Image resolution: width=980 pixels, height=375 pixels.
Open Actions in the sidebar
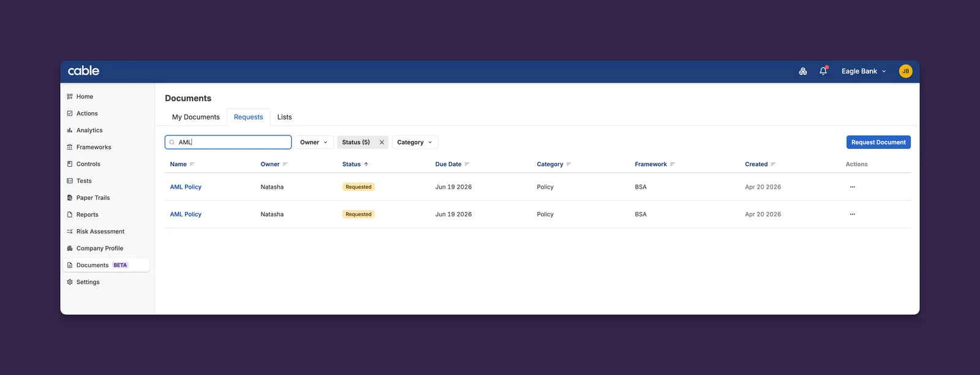coord(107,113)
